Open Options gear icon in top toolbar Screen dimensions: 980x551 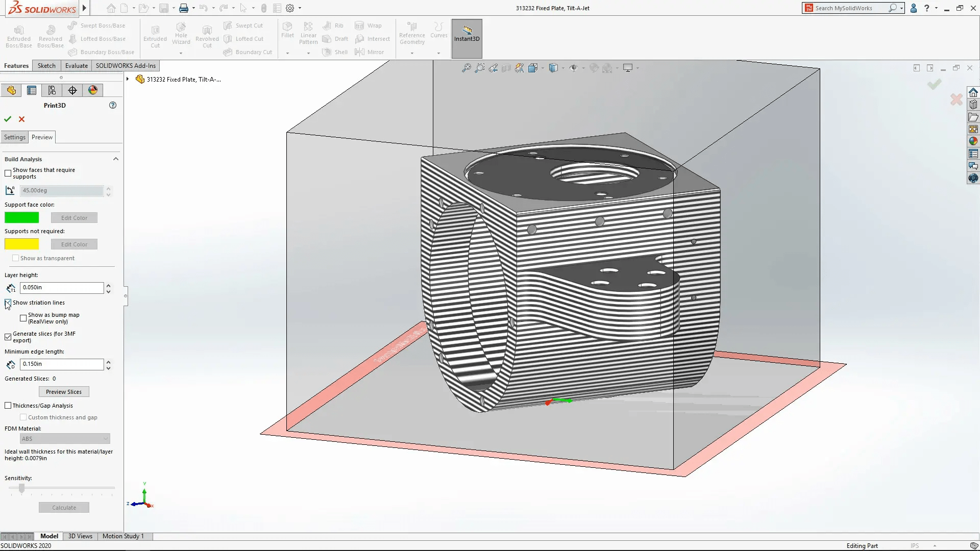(290, 8)
